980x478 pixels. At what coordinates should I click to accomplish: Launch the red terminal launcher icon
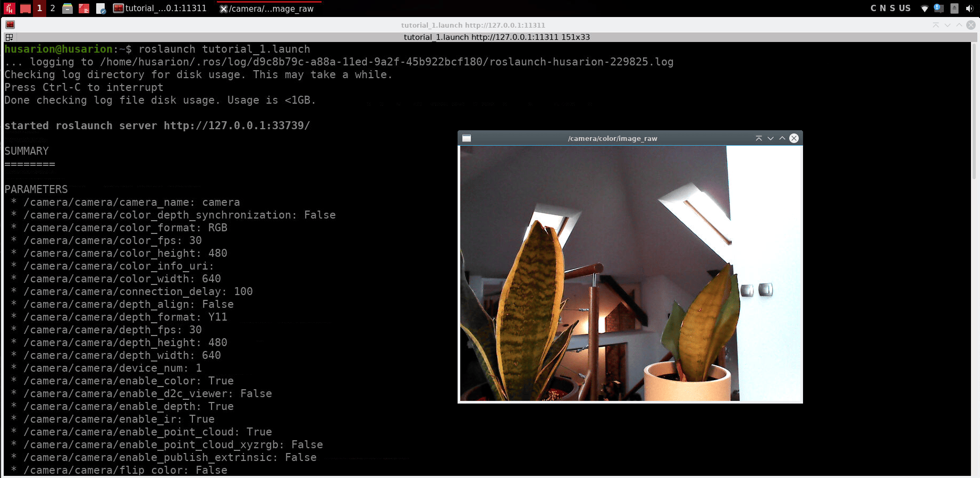coord(84,9)
